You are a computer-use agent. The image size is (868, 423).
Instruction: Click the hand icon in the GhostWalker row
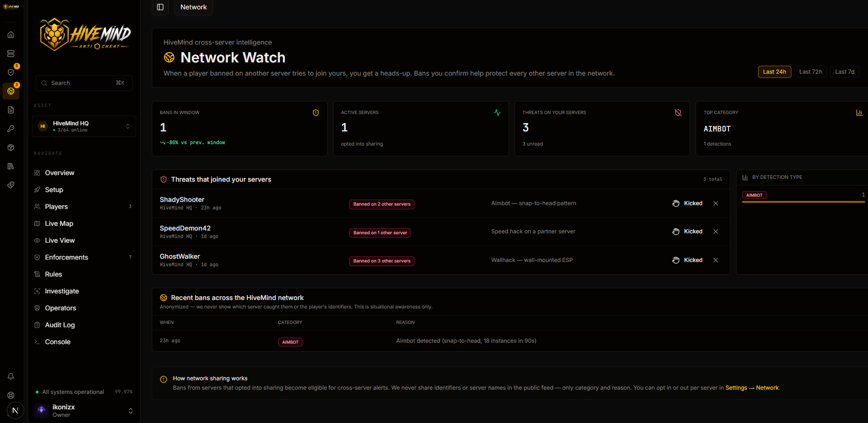click(x=676, y=260)
